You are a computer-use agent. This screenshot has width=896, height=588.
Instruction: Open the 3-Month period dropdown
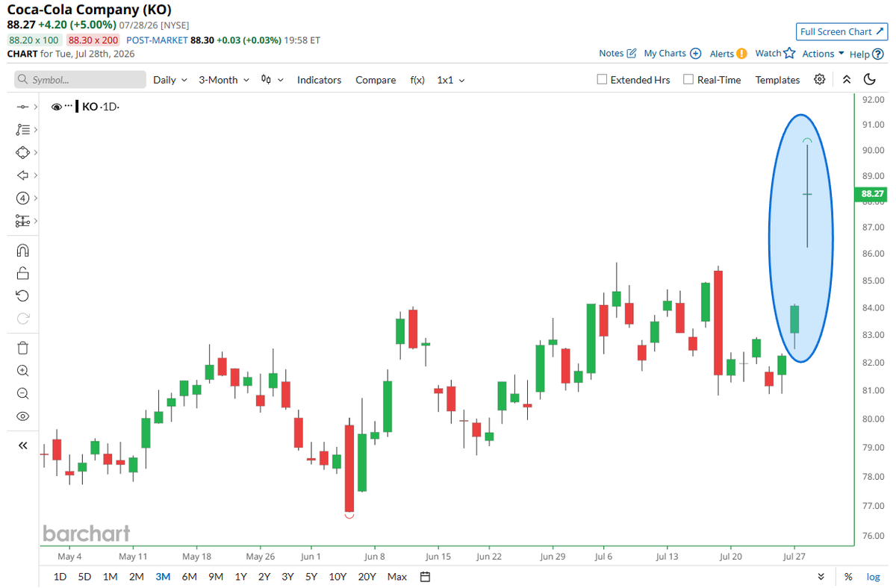coord(223,80)
